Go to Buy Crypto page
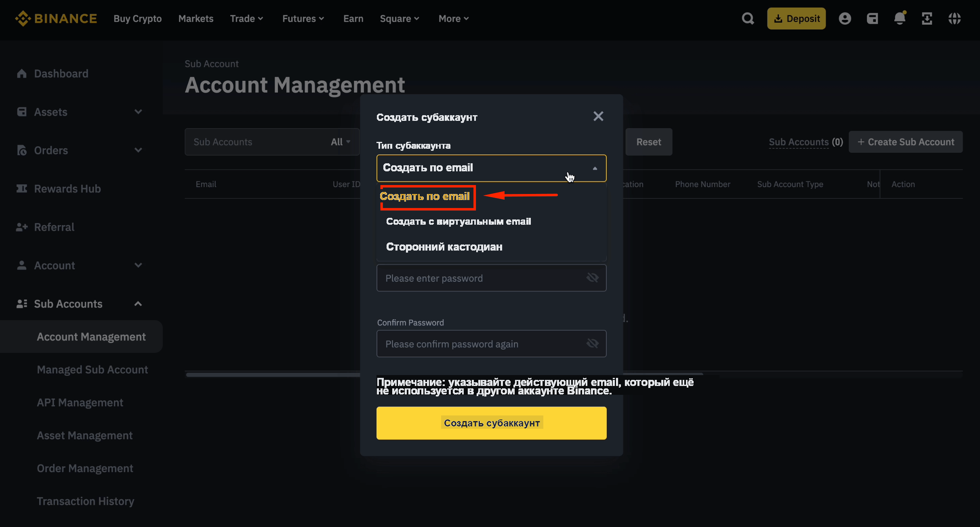The image size is (980, 527). click(x=138, y=19)
